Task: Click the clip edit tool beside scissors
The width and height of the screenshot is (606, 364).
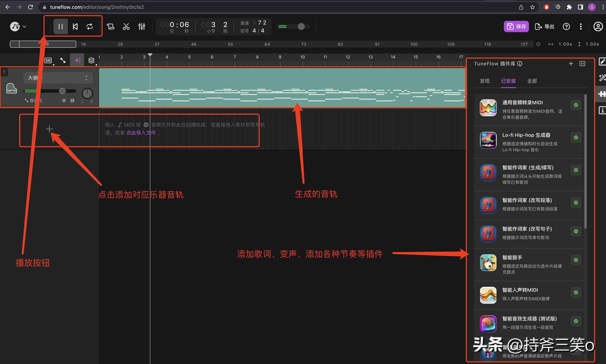Action: (111, 26)
